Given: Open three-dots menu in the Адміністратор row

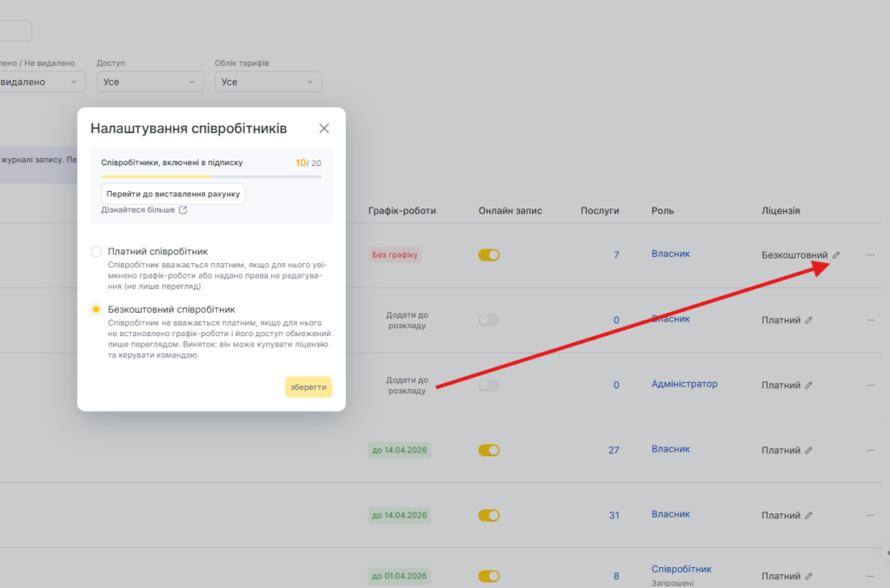Looking at the screenshot, I should 870,386.
